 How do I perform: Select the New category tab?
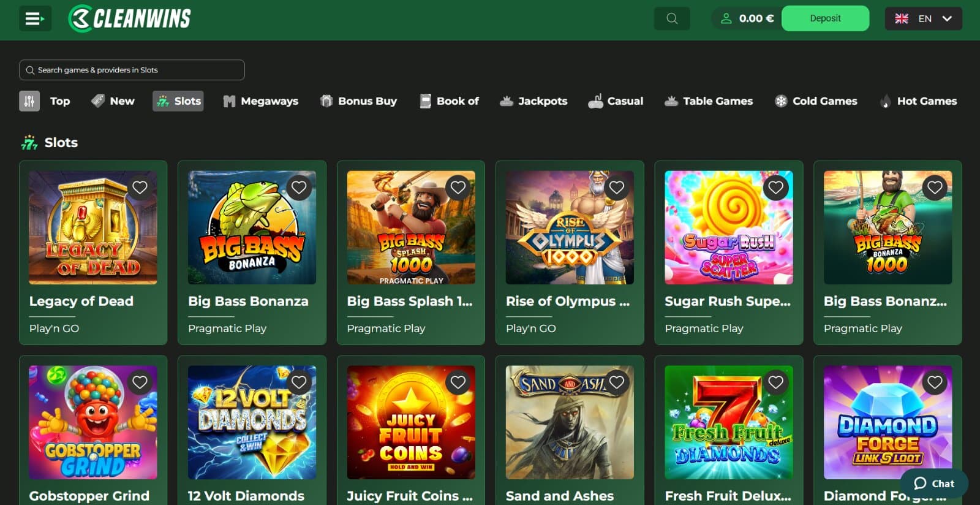point(113,101)
